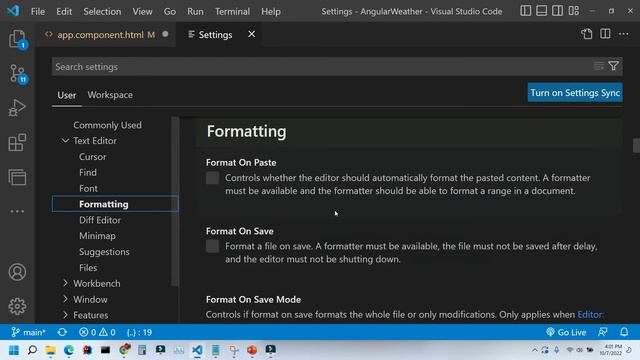Select Diff Editor in settings tree
Viewport: 640px width, 360px height.
100,220
